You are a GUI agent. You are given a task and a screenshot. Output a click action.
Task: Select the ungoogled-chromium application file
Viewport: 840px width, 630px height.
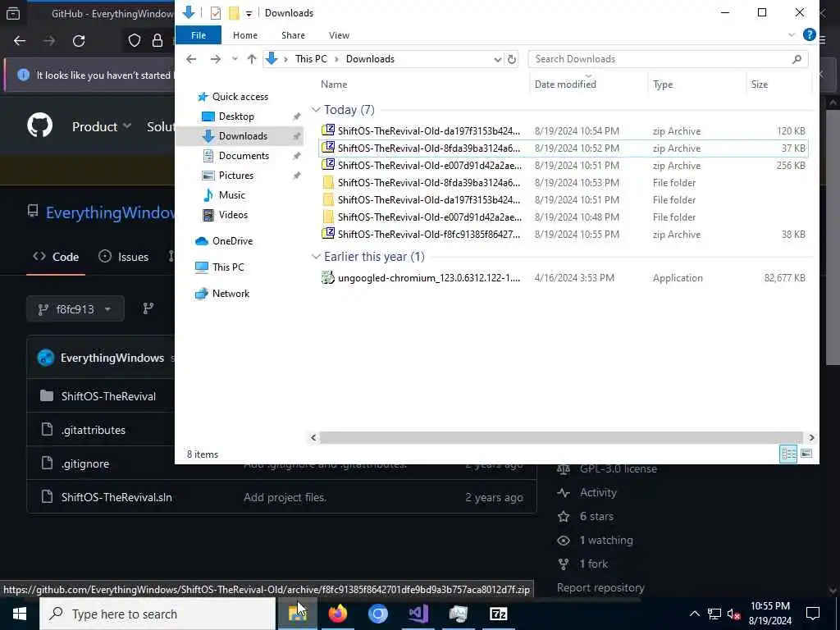(x=563, y=277)
